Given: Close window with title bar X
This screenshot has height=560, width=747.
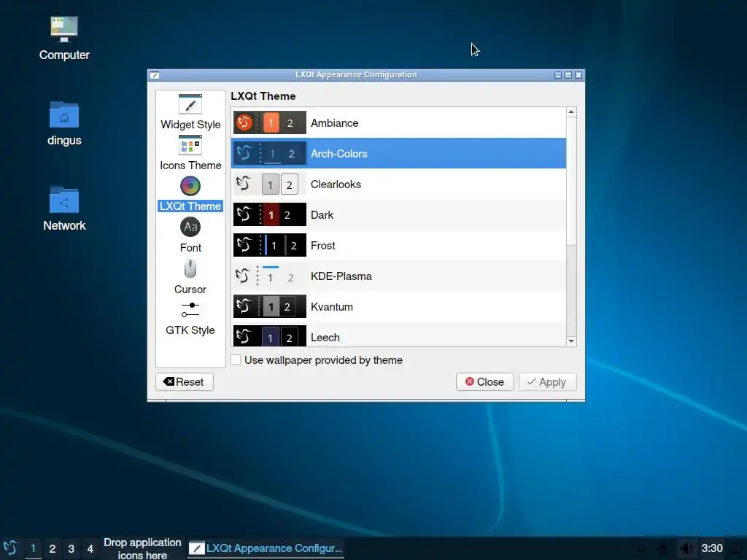Looking at the screenshot, I should point(578,75).
